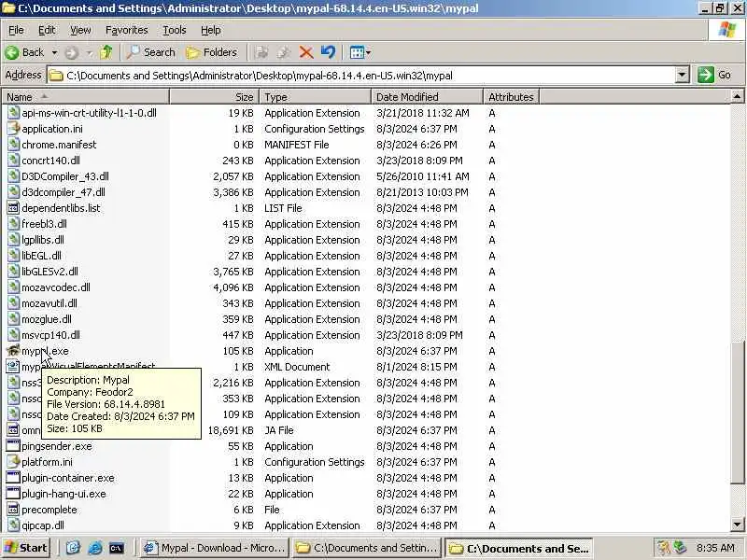Image resolution: width=747 pixels, height=560 pixels.
Task: Click Show Desktop quick launch icon
Action: click(73, 548)
